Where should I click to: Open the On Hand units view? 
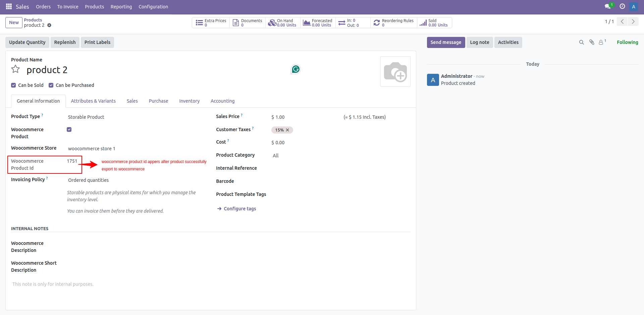coord(283,22)
